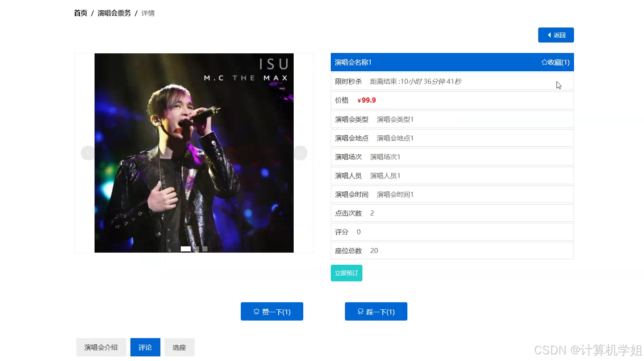Viewport: 644px width, 361px height.
Task: Select first carousel indicator dot
Action: coord(186,249)
